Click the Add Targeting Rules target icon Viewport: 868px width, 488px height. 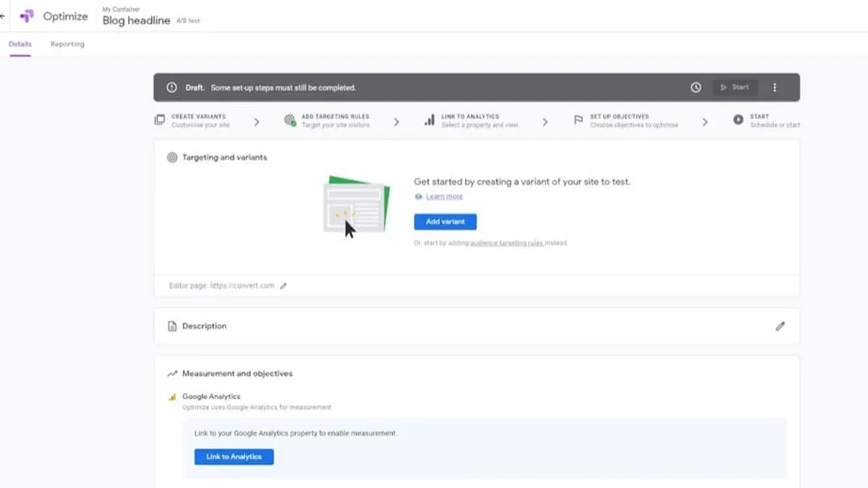290,120
